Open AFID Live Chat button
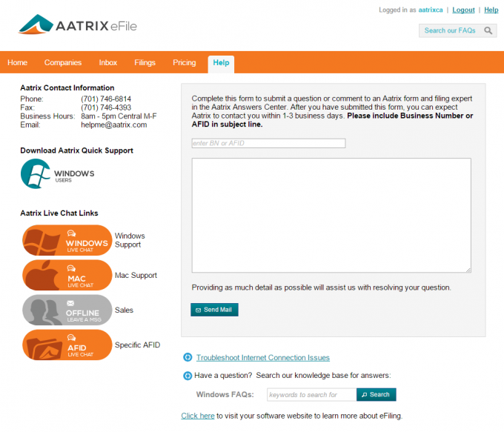This screenshot has width=504, height=432. pyautogui.click(x=67, y=345)
